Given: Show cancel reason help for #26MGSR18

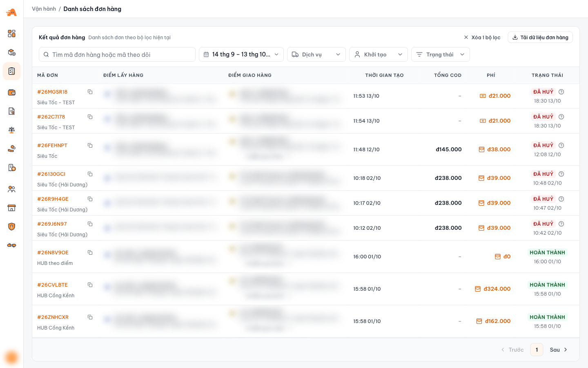Looking at the screenshot, I should 561,92.
